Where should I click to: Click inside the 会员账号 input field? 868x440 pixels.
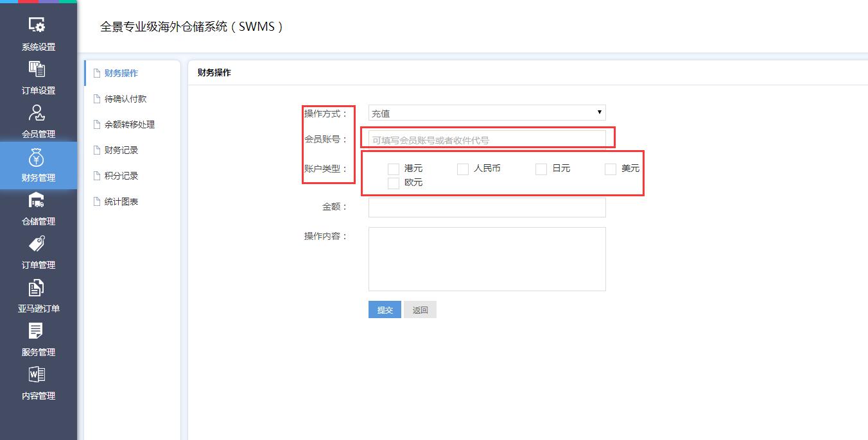[x=486, y=138]
